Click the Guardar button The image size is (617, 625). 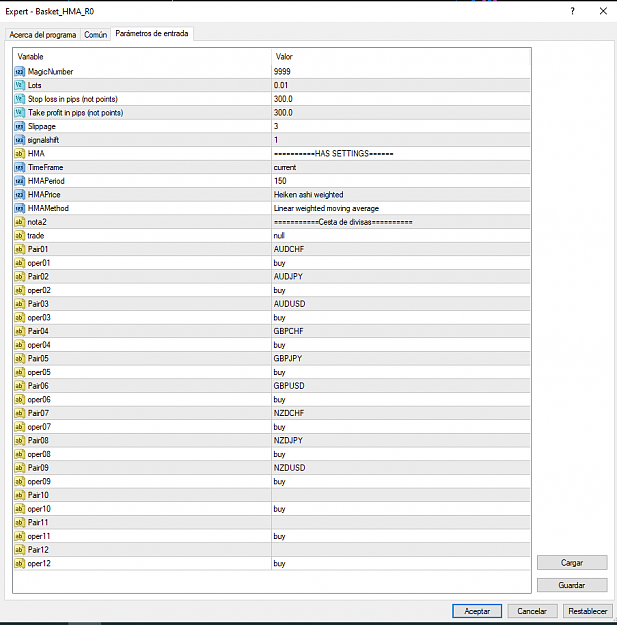coord(572,585)
